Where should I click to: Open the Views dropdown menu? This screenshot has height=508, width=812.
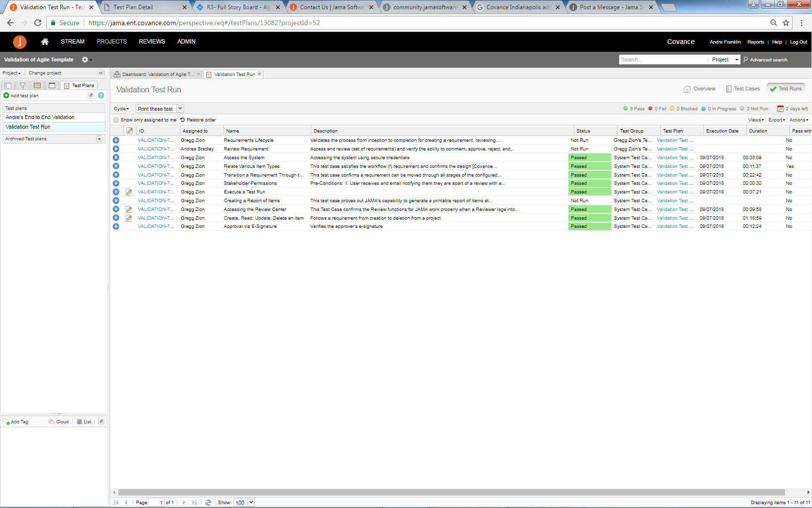[x=756, y=120]
